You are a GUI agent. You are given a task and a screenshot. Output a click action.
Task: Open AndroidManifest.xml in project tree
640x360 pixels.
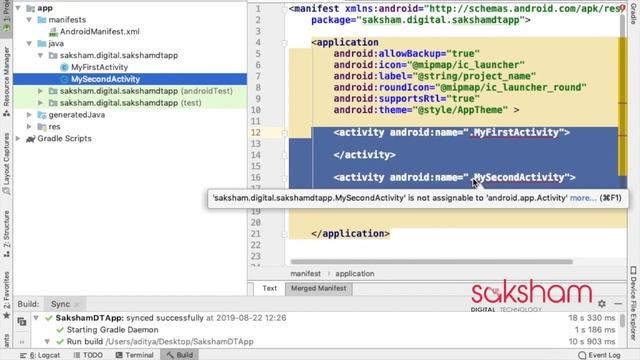pos(100,31)
